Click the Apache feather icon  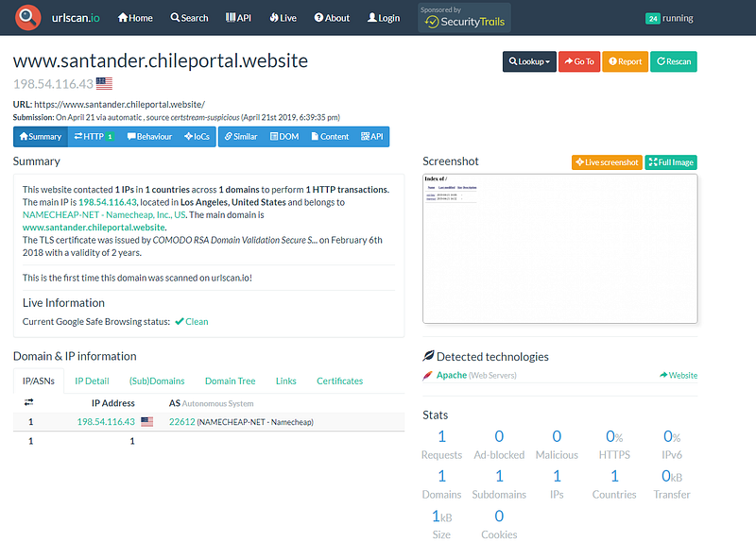[427, 376]
